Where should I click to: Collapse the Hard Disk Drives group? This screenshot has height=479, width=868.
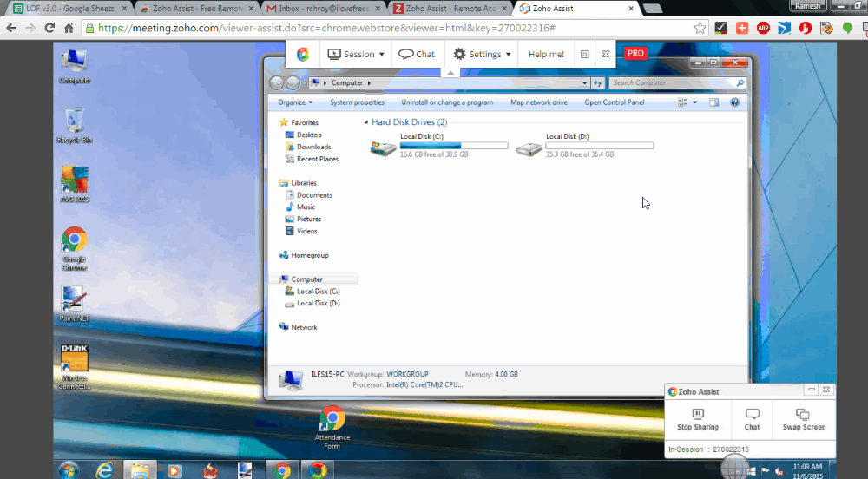[x=366, y=122]
